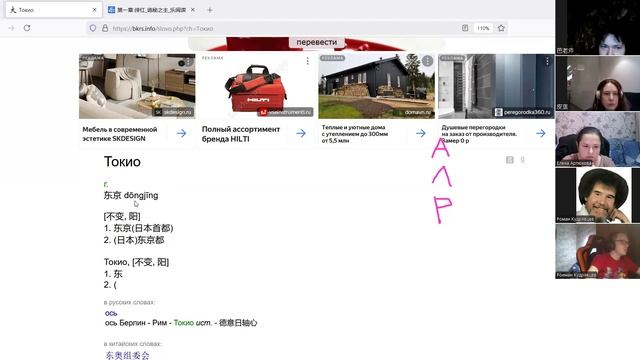Open ad options menu on peregorodka360 ad
This screenshot has height=360, width=640.
click(x=547, y=61)
